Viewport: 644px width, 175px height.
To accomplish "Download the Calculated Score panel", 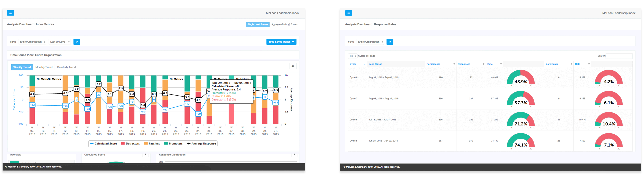I will (x=145, y=155).
